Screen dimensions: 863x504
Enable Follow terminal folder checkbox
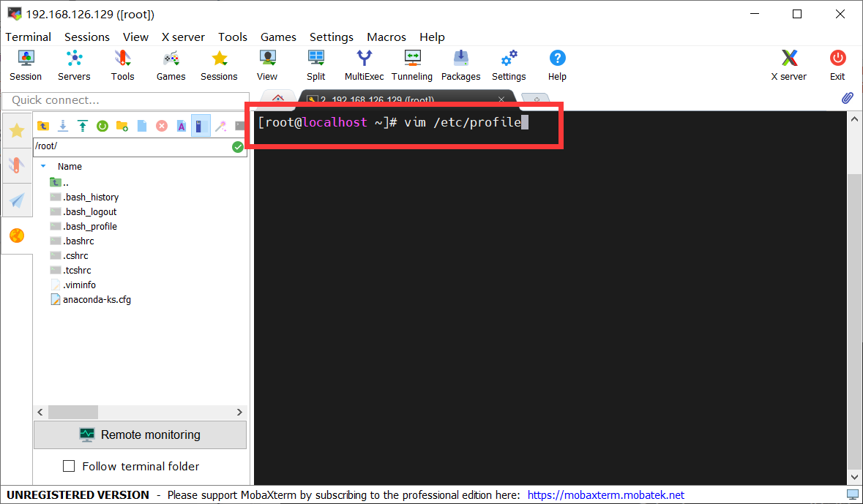pos(69,466)
